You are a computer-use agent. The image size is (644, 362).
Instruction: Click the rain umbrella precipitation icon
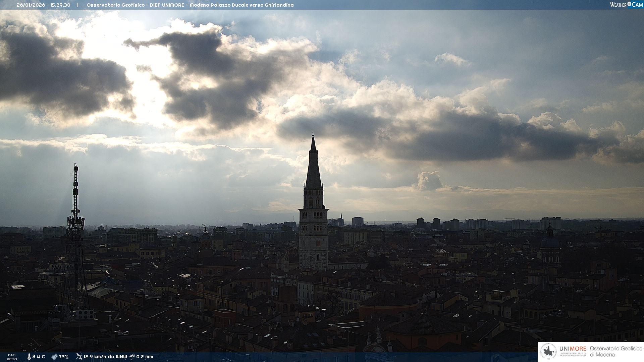[x=132, y=357]
